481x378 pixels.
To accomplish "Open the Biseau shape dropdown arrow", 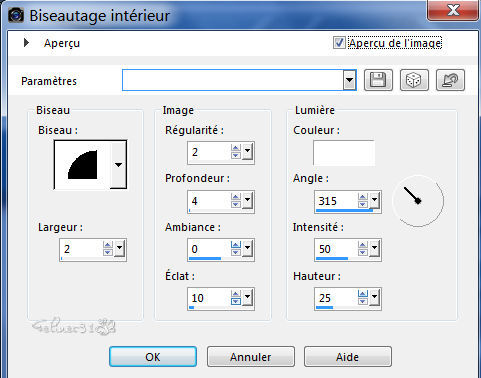I will click(x=118, y=165).
